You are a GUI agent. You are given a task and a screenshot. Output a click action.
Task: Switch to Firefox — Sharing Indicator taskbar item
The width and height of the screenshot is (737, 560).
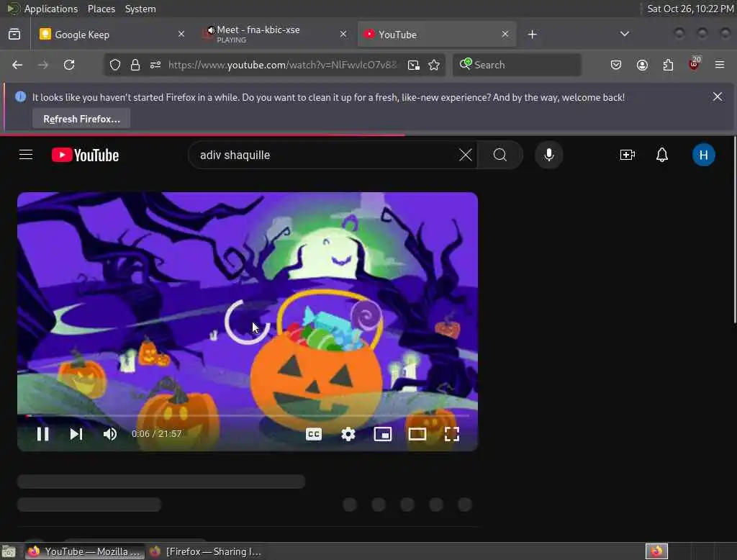click(205, 551)
